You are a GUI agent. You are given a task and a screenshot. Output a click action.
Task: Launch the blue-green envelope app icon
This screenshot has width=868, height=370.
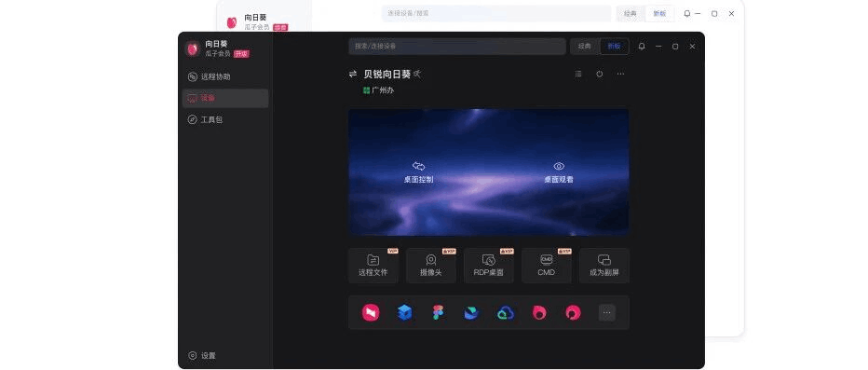point(471,313)
